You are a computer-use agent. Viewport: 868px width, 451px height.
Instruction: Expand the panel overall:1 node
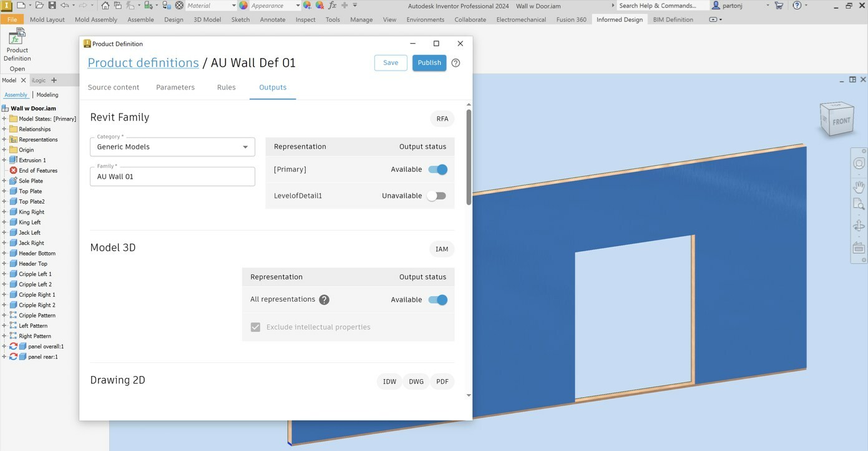click(4, 346)
